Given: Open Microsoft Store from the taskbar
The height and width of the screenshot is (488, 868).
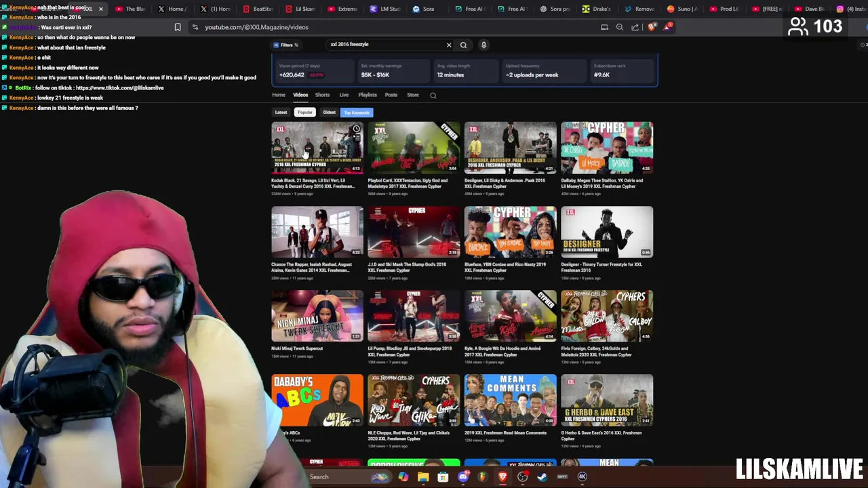Looking at the screenshot, I should click(443, 476).
